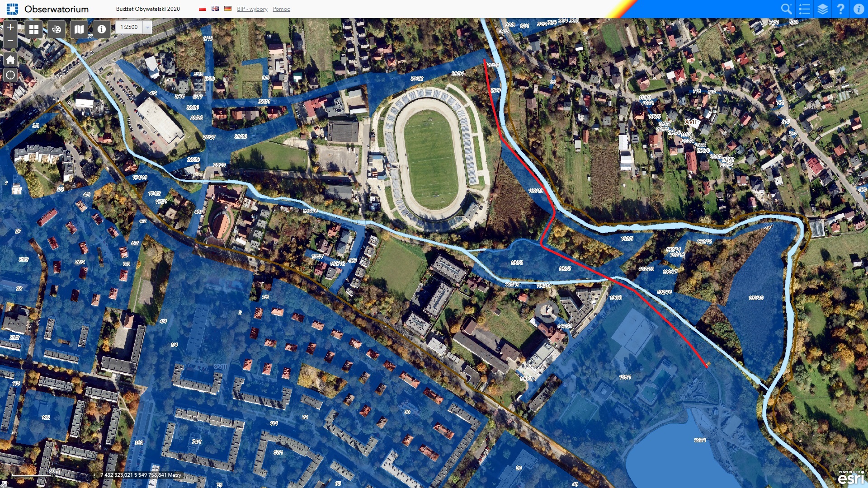Open the layers stack panel
The image size is (868, 488).
point(823,9)
